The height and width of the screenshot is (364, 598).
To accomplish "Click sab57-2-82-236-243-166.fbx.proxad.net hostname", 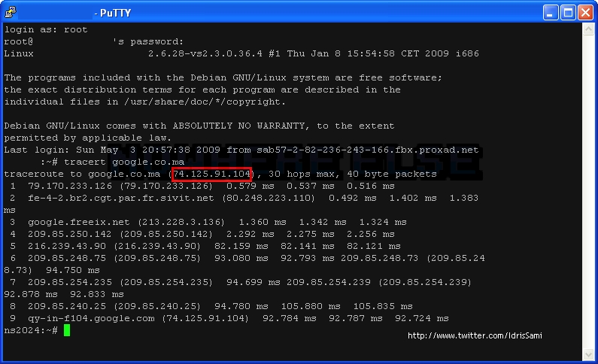I will point(367,150).
